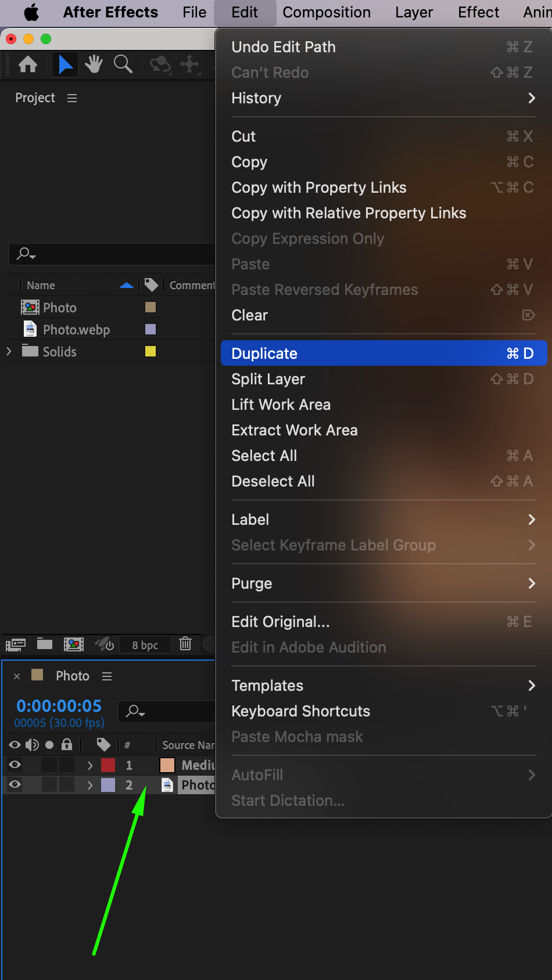Click the Home icon in toolbar

(28, 64)
